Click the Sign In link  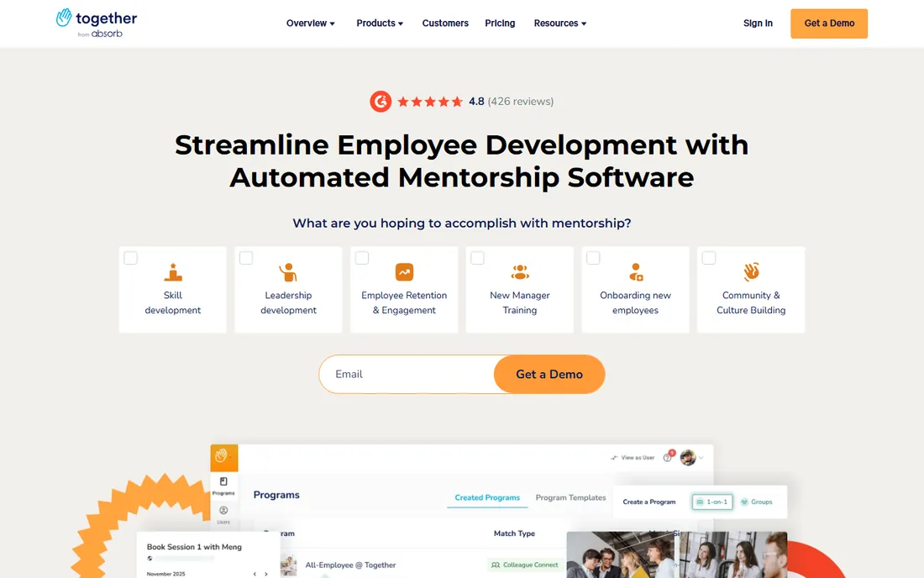(x=758, y=24)
